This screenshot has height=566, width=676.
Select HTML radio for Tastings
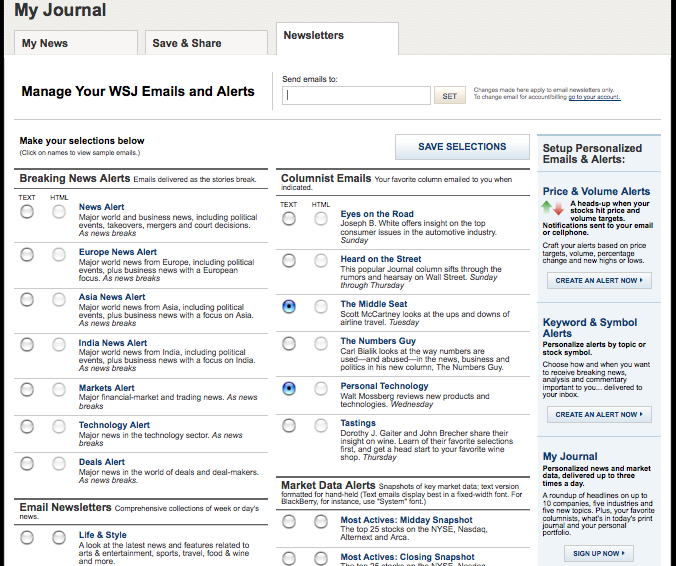point(321,425)
